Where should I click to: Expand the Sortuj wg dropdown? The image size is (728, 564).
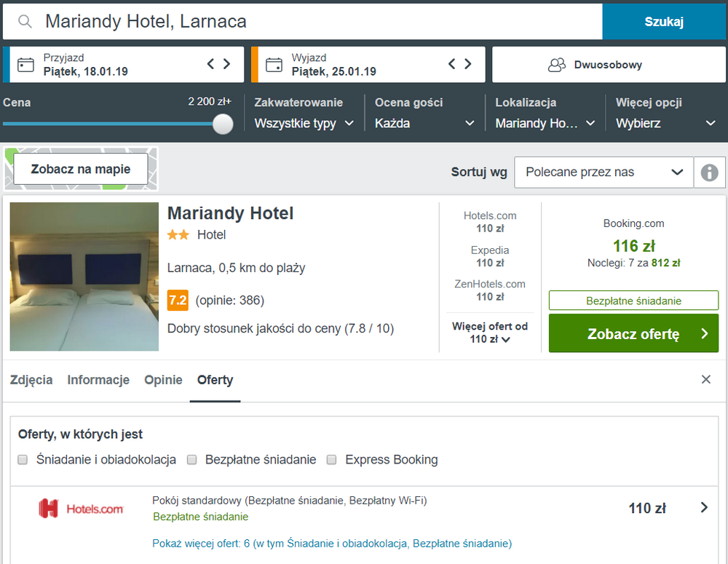[x=604, y=172]
